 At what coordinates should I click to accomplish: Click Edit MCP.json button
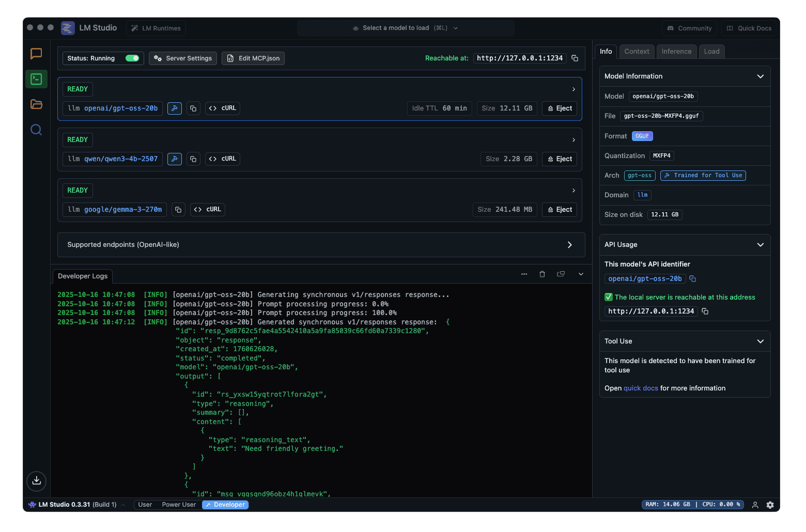pos(253,58)
